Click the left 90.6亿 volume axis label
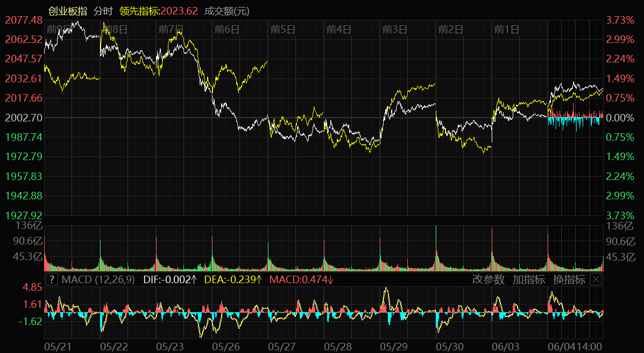The width and height of the screenshot is (644, 353). click(28, 241)
